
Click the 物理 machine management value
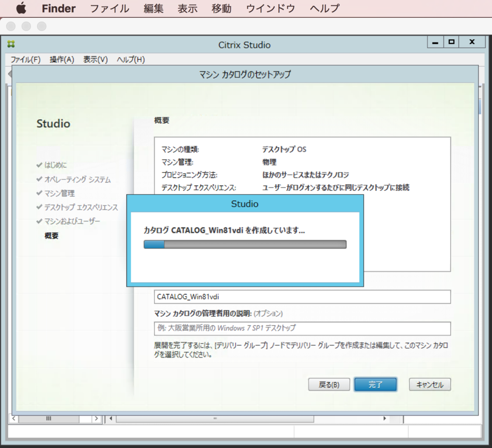click(x=270, y=162)
